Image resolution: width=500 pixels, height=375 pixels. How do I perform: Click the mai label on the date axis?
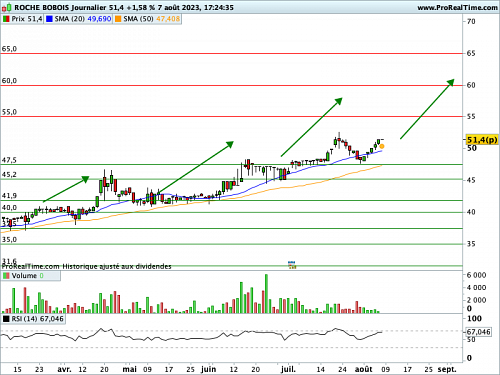pos(129,369)
